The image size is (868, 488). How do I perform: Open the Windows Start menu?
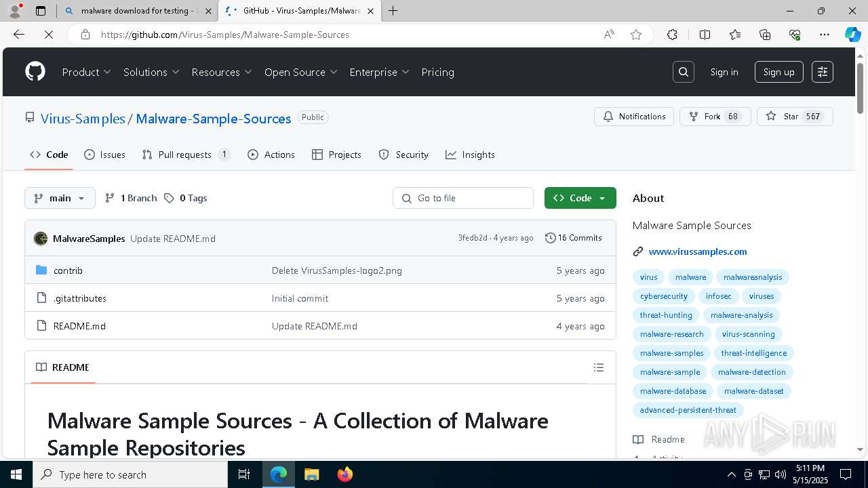point(16,474)
